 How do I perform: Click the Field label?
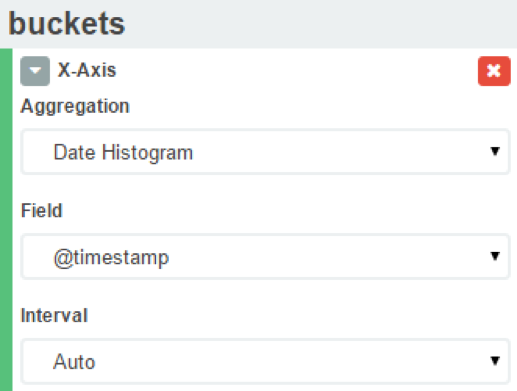(42, 211)
